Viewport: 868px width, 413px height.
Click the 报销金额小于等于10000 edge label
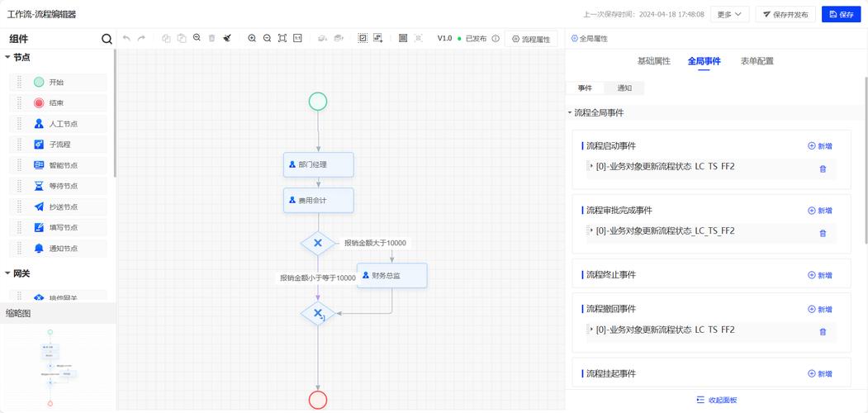[x=318, y=278]
